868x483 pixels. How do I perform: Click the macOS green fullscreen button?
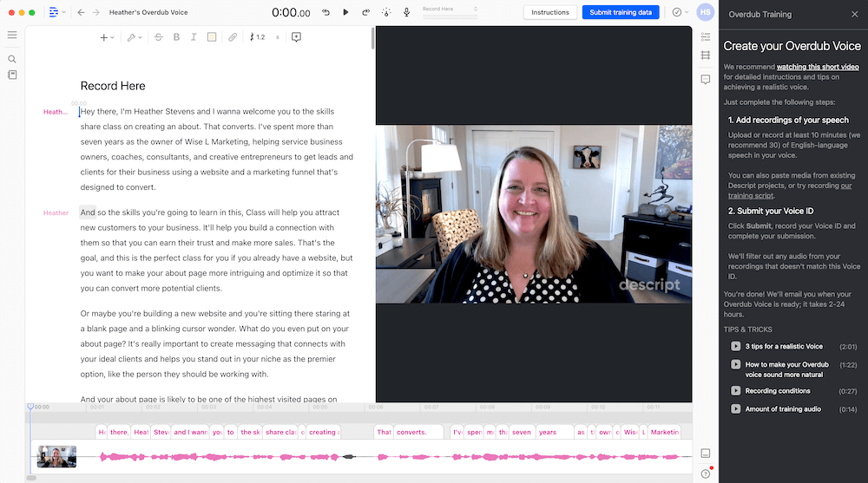[32, 12]
